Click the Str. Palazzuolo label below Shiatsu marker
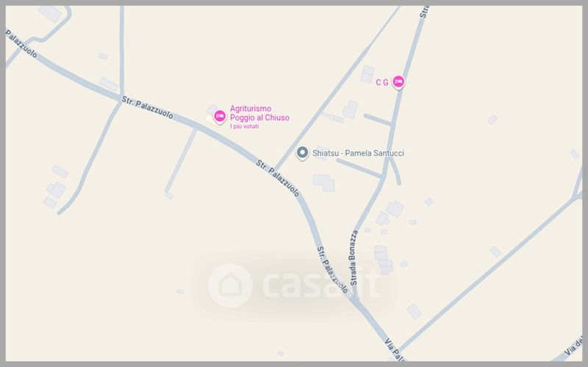This screenshot has width=588, height=367. (278, 178)
